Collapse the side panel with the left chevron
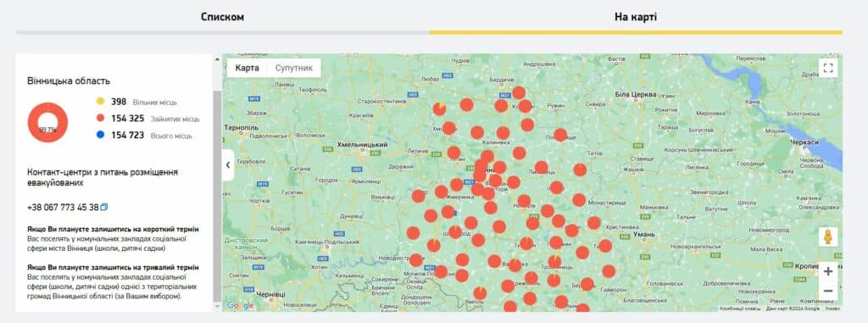Screen dimensions: 868x323 coord(228,164)
